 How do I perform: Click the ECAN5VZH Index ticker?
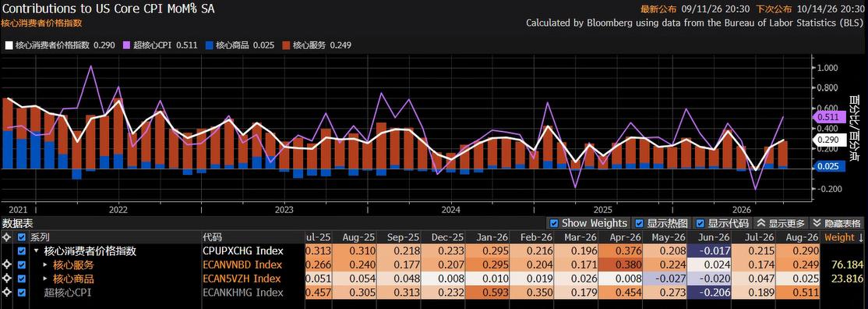(242, 279)
